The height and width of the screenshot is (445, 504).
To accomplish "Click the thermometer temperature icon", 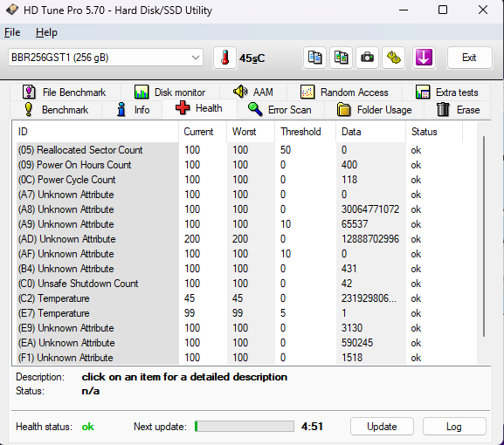I will [x=225, y=58].
